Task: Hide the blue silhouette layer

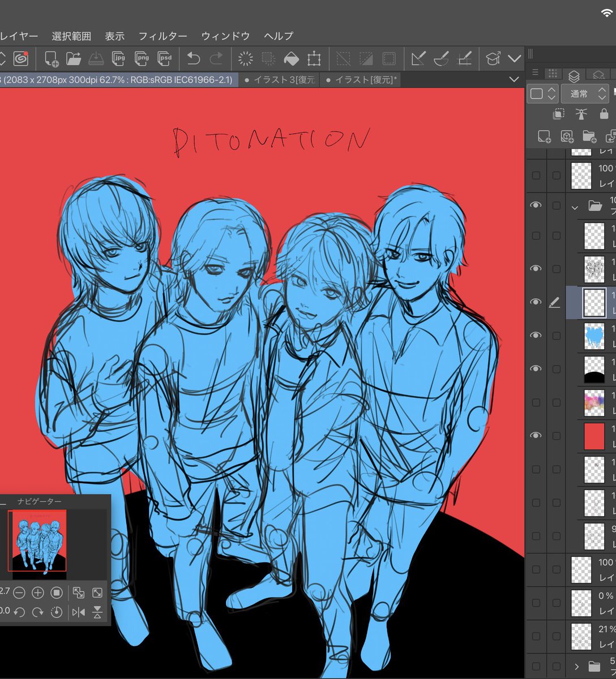Action: click(x=536, y=336)
